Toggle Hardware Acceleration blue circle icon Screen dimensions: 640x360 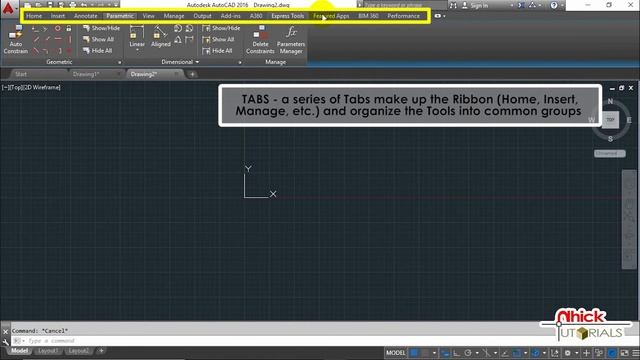(x=612, y=353)
